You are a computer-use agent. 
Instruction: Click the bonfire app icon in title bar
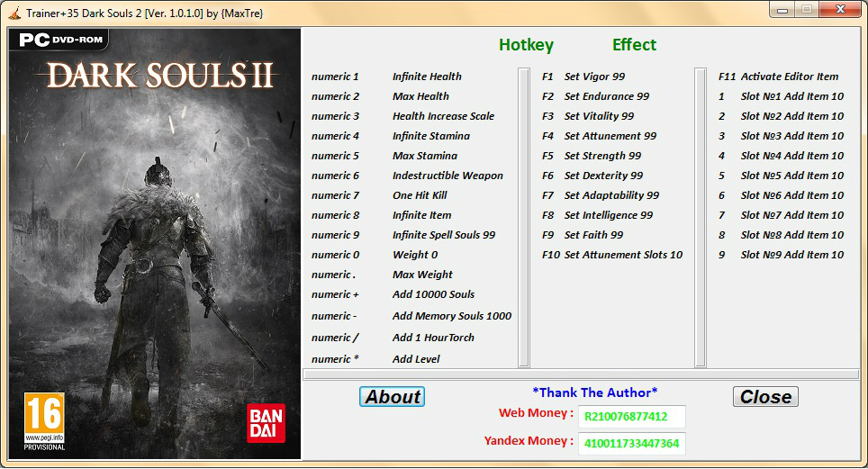point(15,13)
